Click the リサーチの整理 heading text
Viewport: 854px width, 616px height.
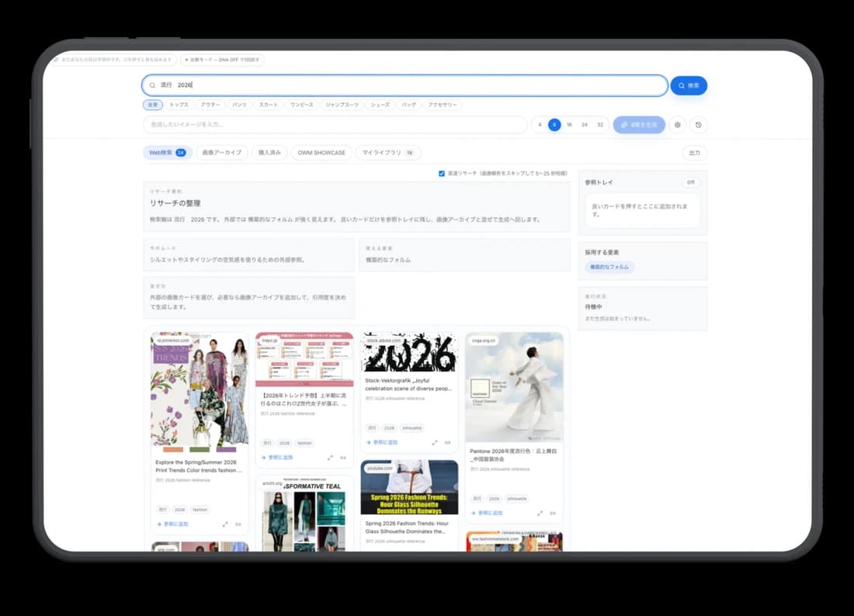pos(175,203)
